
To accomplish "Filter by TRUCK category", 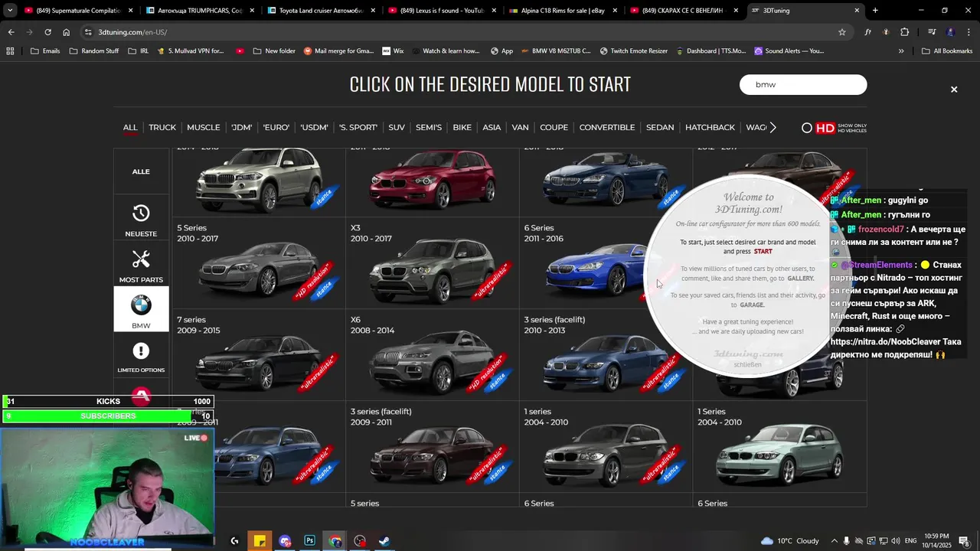I will 162,128.
